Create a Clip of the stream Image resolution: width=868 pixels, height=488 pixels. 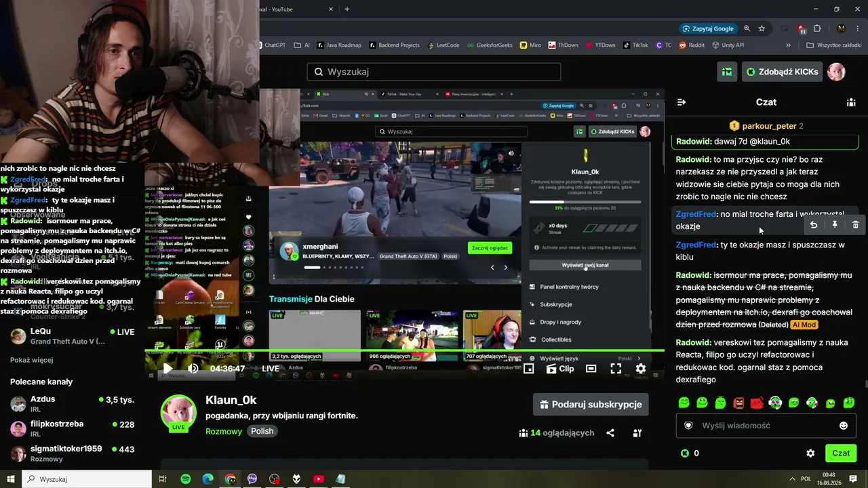click(560, 369)
